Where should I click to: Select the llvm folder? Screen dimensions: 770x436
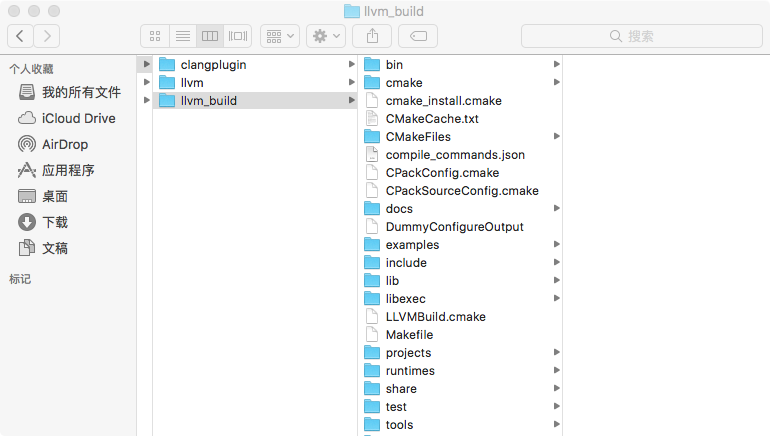[255, 82]
